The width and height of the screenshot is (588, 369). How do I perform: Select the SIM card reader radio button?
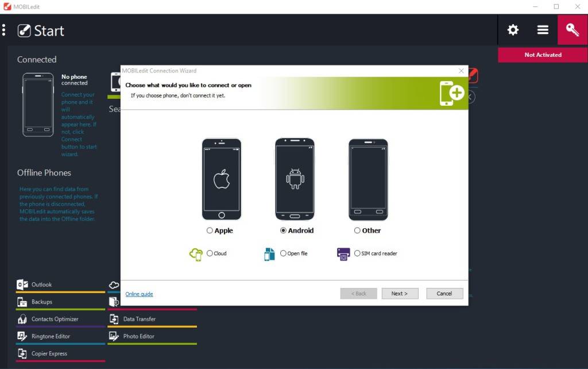click(x=357, y=253)
